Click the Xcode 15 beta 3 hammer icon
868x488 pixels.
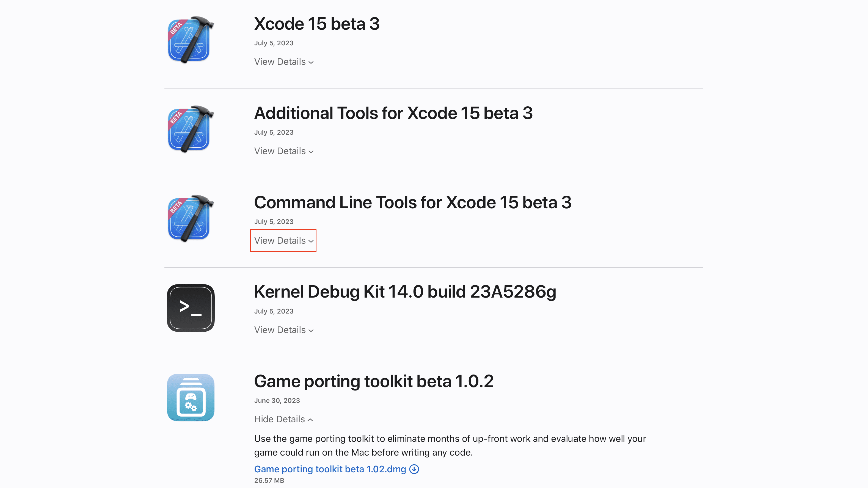191,40
